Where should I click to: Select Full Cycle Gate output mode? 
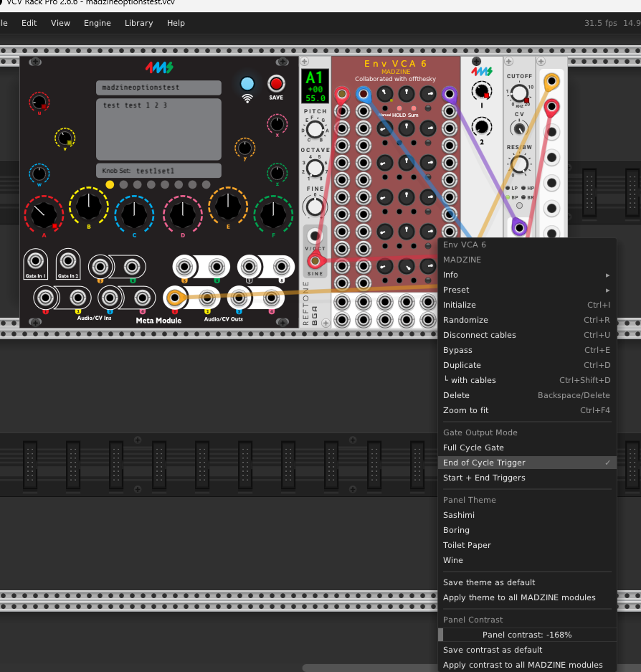coord(473,448)
